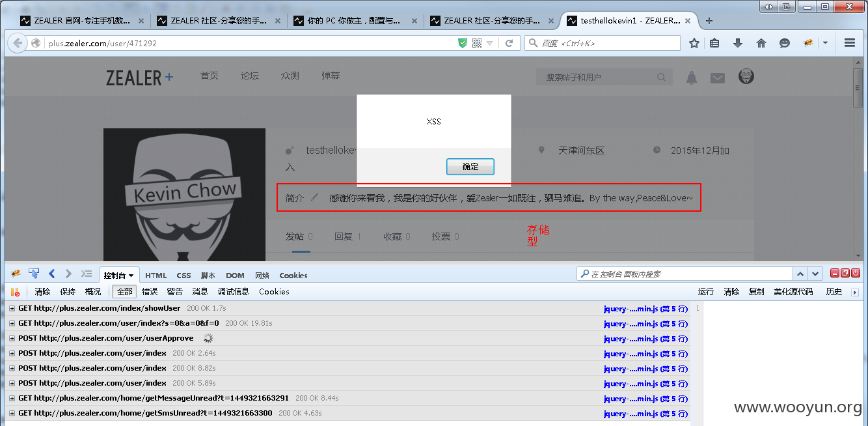Image resolution: width=868 pixels, height=426 pixels.
Task: Click the Kevin Chow profile picture
Action: click(x=185, y=195)
